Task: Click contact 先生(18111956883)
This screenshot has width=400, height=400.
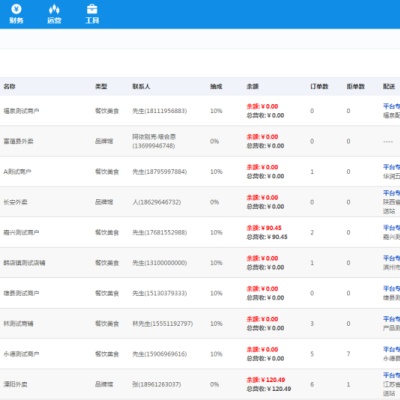Action: click(x=160, y=111)
